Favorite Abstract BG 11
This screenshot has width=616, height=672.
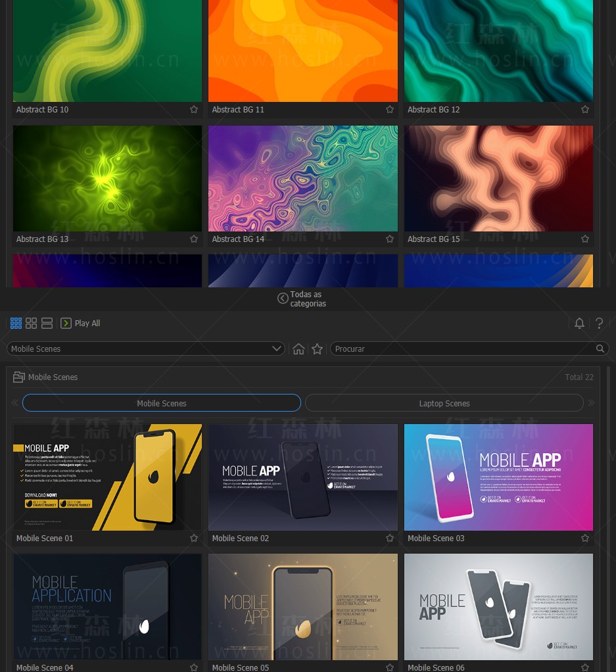(389, 109)
